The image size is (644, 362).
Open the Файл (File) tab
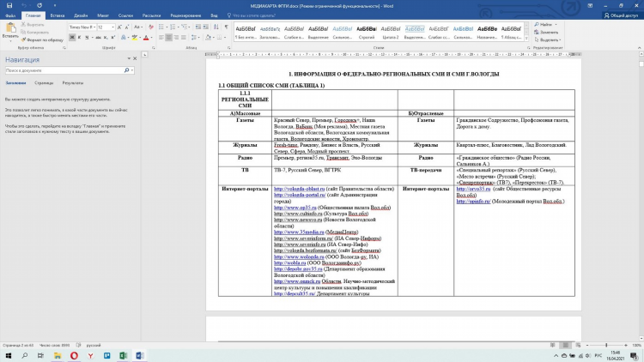10,15
